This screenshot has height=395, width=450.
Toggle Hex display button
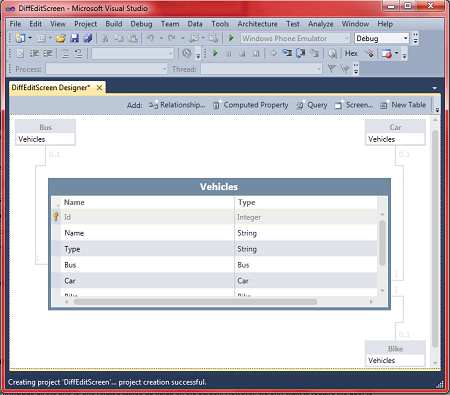[x=351, y=53]
